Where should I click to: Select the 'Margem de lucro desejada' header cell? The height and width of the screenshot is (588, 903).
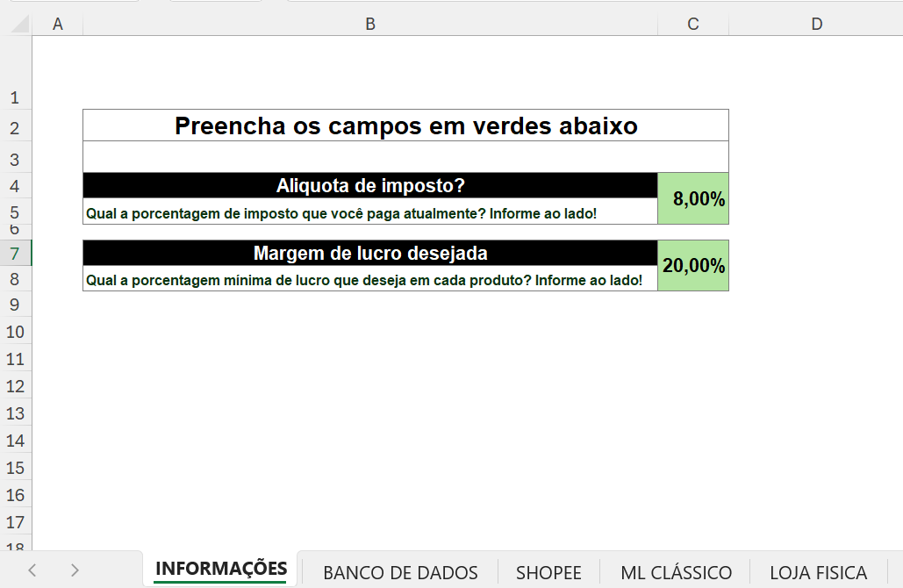point(369,253)
